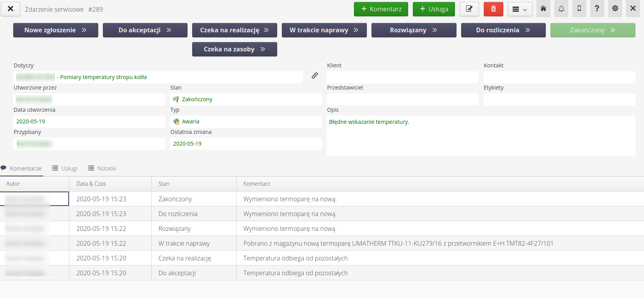Viewport: 644px width, 299px height.
Task: Expand the hamburger menu dropdown
Action: tap(520, 9)
